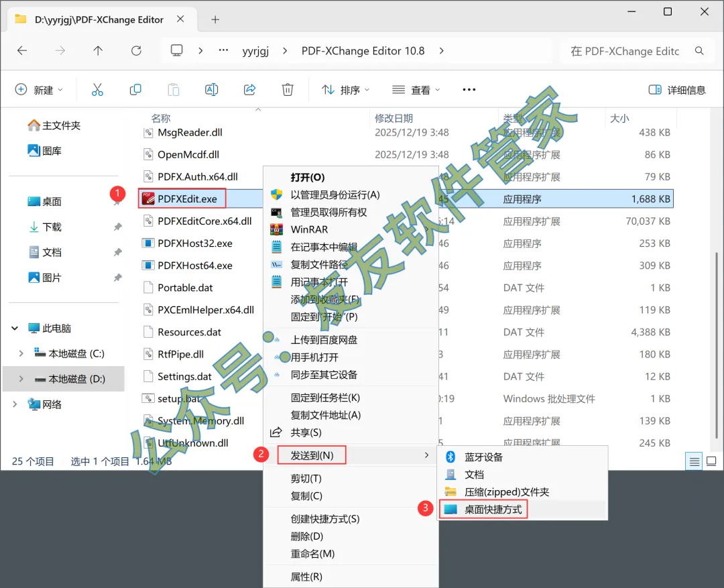Select the OpenMcdf.dll file row
724x588 pixels.
406,155
